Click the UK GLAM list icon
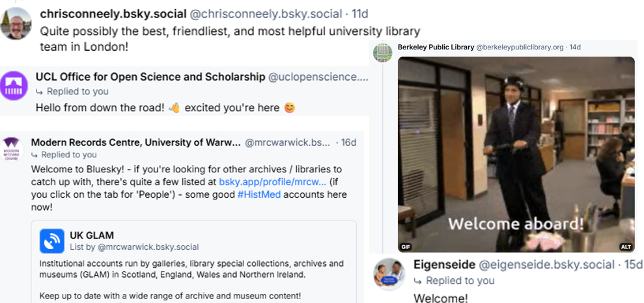Viewport: 644px width, 303px height. click(x=52, y=241)
